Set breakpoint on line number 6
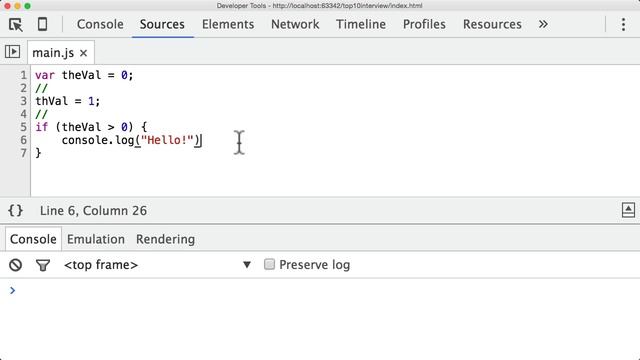 point(23,140)
